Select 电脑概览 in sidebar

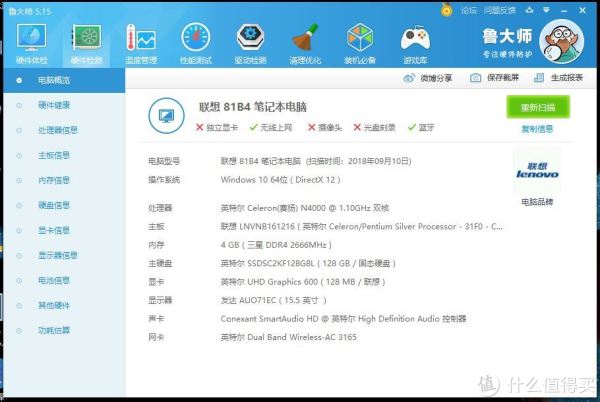tap(64, 80)
